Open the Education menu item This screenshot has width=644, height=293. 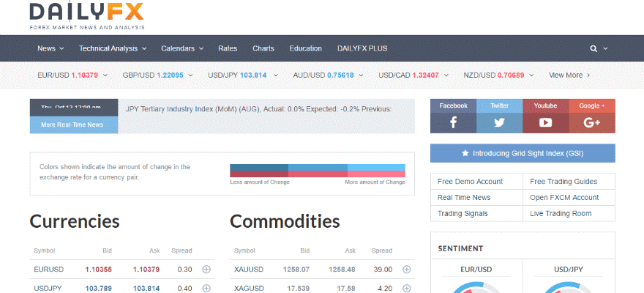(x=305, y=49)
